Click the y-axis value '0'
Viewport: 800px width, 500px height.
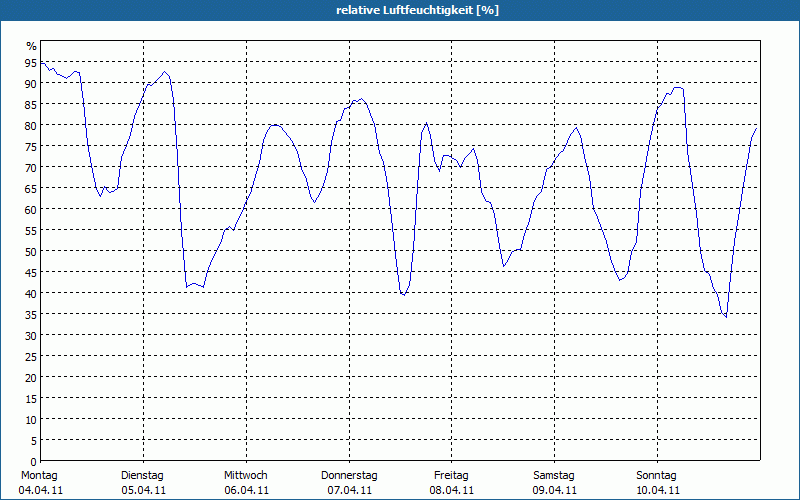click(34, 462)
